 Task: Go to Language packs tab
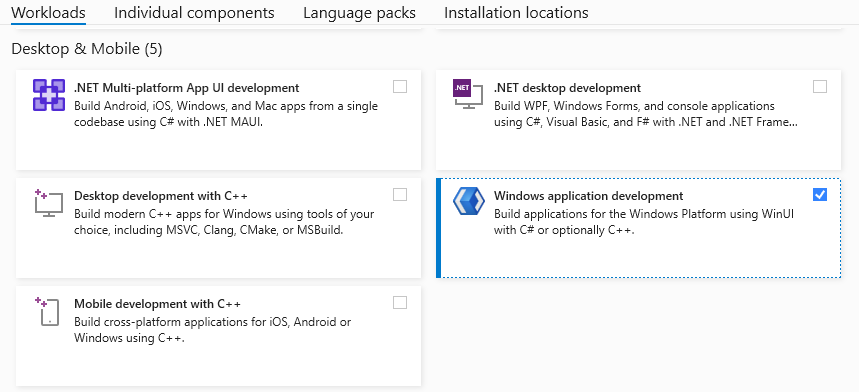click(359, 13)
